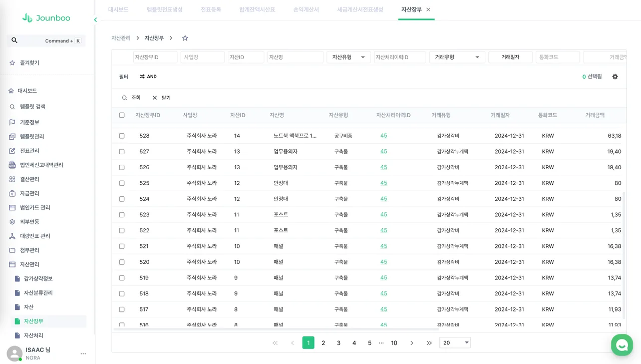Click the 자산명 filter input field
641x364 pixels.
click(295, 57)
